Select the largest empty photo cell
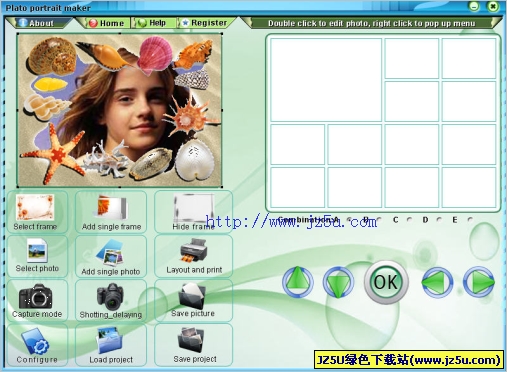The height and width of the screenshot is (372, 507). tap(326, 80)
